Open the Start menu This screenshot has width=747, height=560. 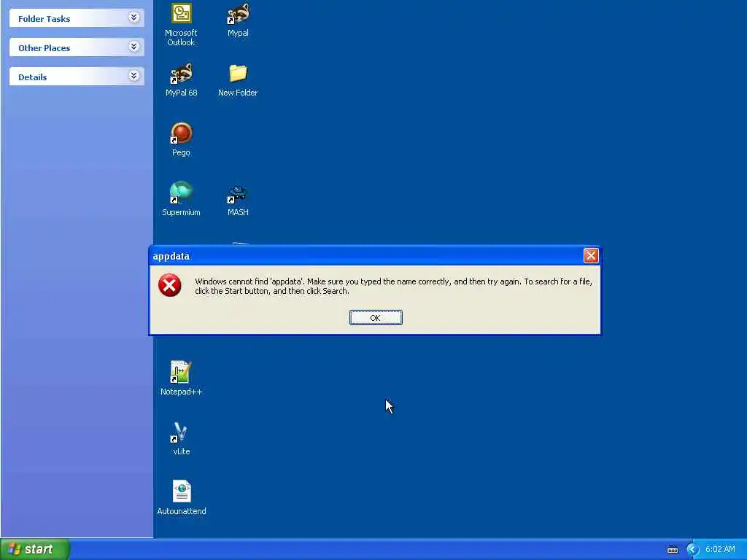click(34, 549)
